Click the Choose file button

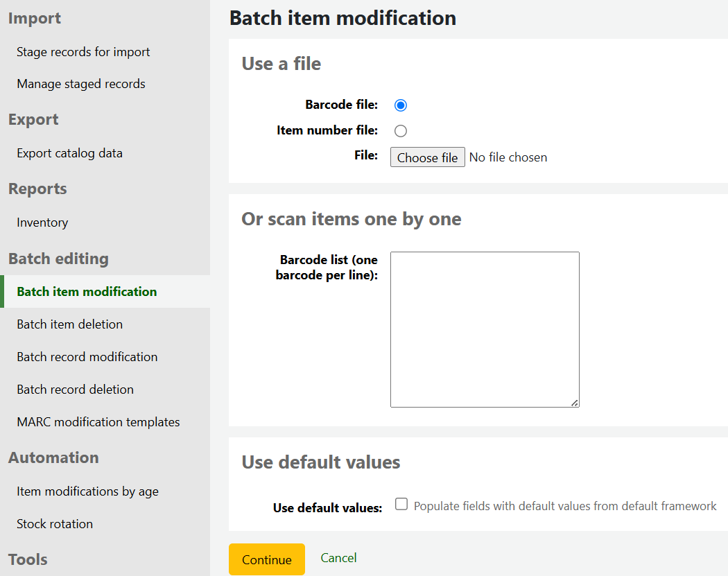tap(427, 157)
